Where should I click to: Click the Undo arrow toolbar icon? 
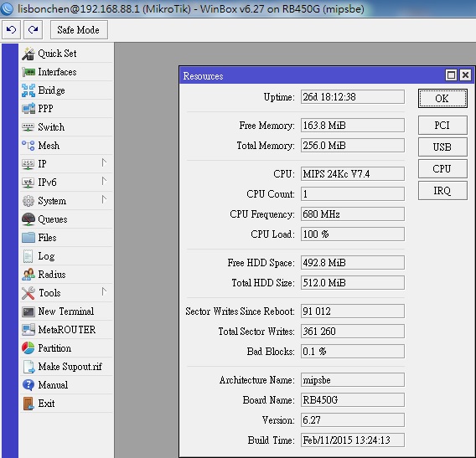pyautogui.click(x=11, y=30)
